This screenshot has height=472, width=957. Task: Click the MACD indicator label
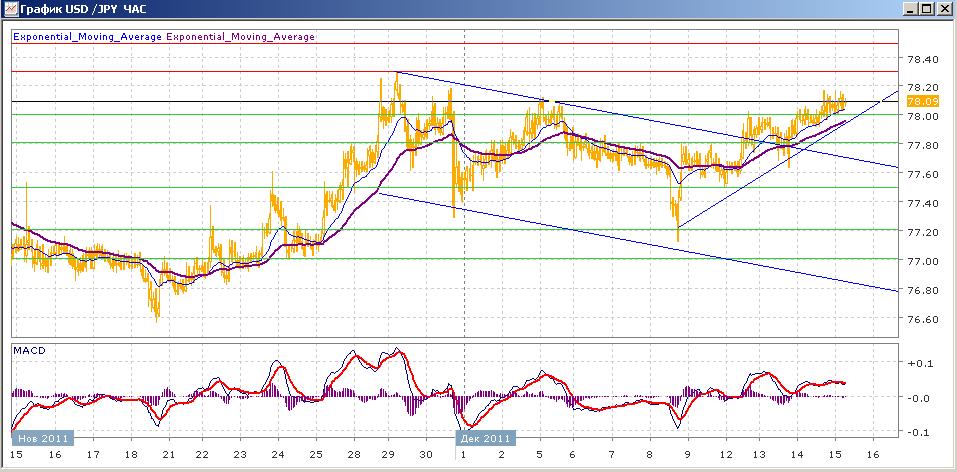click(x=30, y=351)
